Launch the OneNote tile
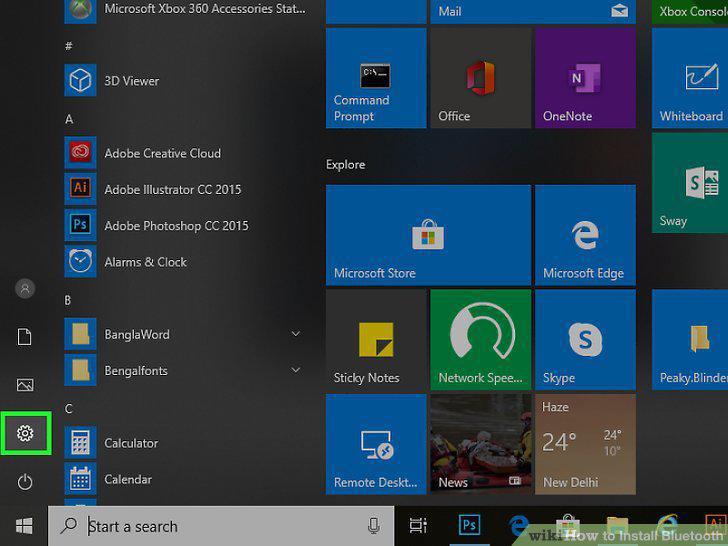 coord(585,78)
